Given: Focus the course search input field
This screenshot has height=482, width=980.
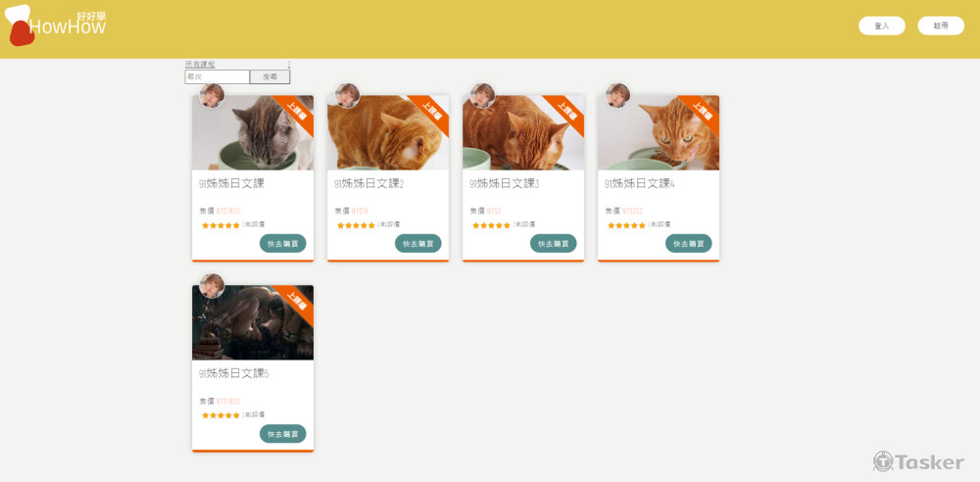Looking at the screenshot, I should point(217,76).
